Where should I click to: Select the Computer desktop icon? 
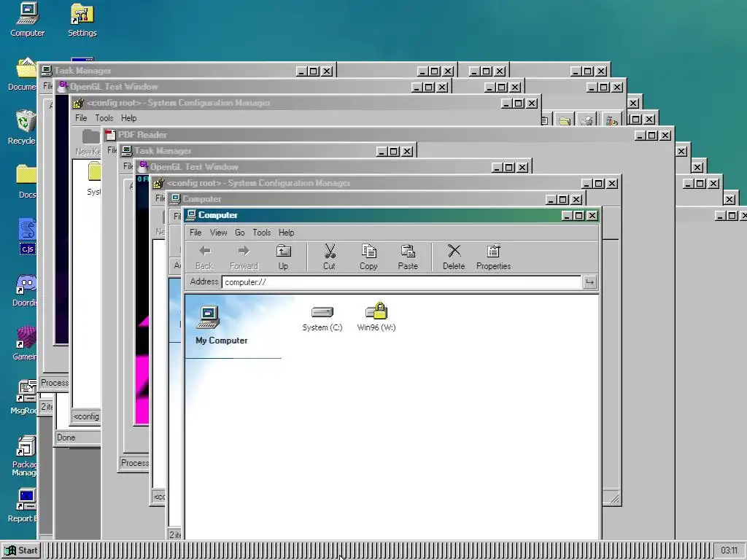pyautogui.click(x=28, y=20)
